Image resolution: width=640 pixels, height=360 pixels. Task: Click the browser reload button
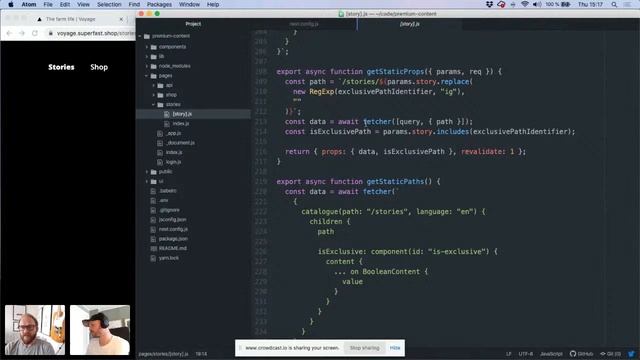click(35, 33)
